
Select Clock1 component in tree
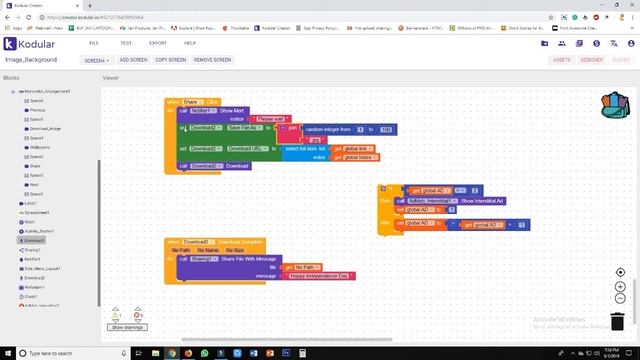tap(28, 297)
